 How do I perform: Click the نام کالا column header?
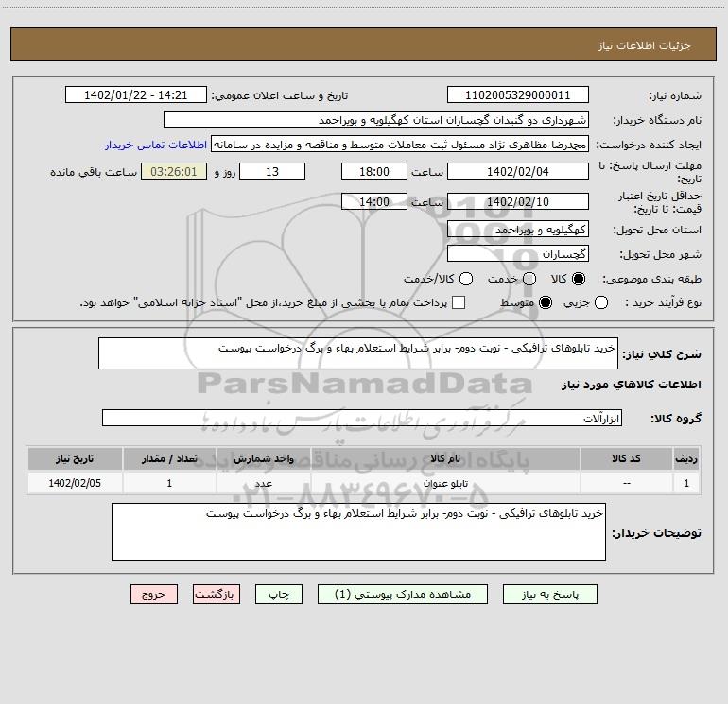[445, 458]
